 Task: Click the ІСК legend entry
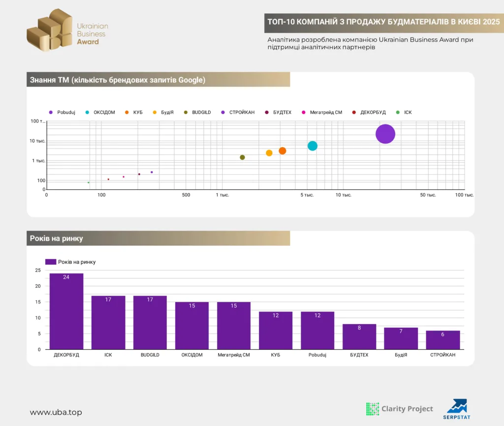click(404, 112)
